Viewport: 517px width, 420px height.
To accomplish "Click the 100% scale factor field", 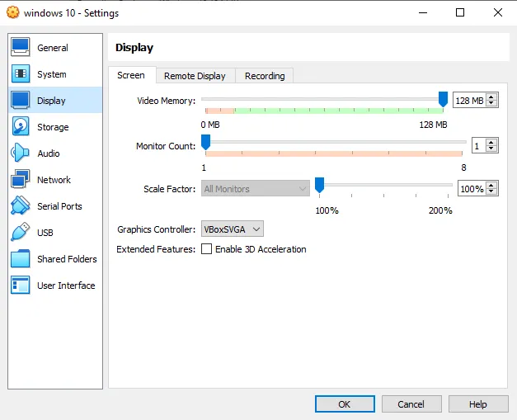I will (472, 188).
